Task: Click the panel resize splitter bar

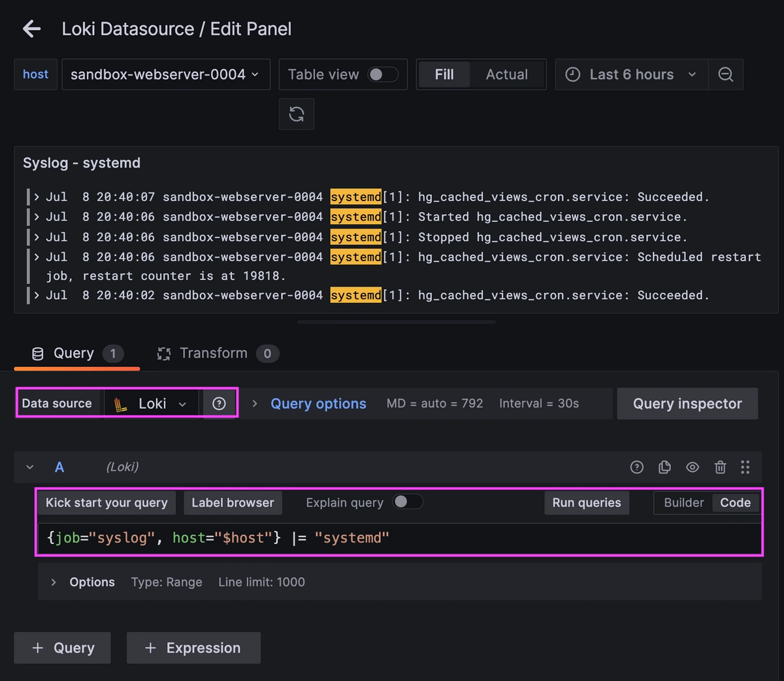Action: click(396, 322)
